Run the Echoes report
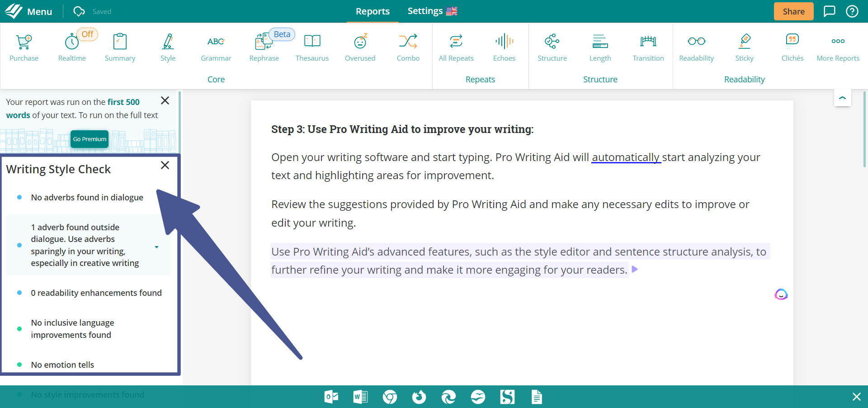The width and height of the screenshot is (868, 408). [504, 47]
